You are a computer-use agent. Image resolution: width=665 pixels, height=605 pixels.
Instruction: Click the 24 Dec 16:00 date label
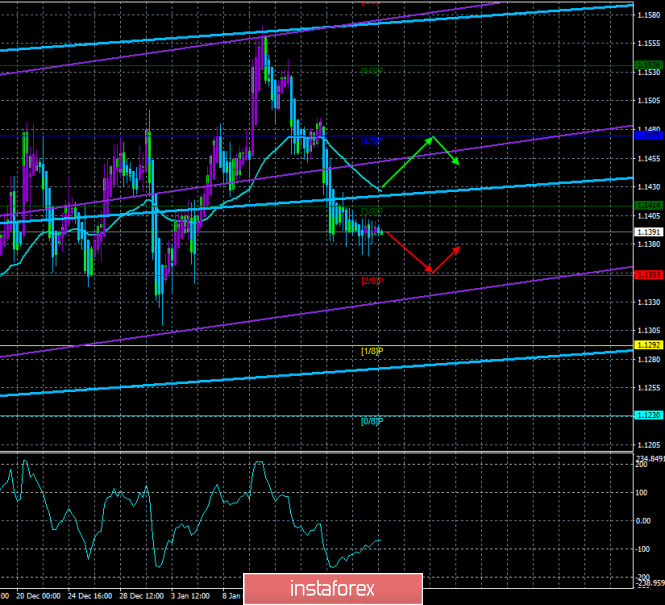pyautogui.click(x=90, y=596)
